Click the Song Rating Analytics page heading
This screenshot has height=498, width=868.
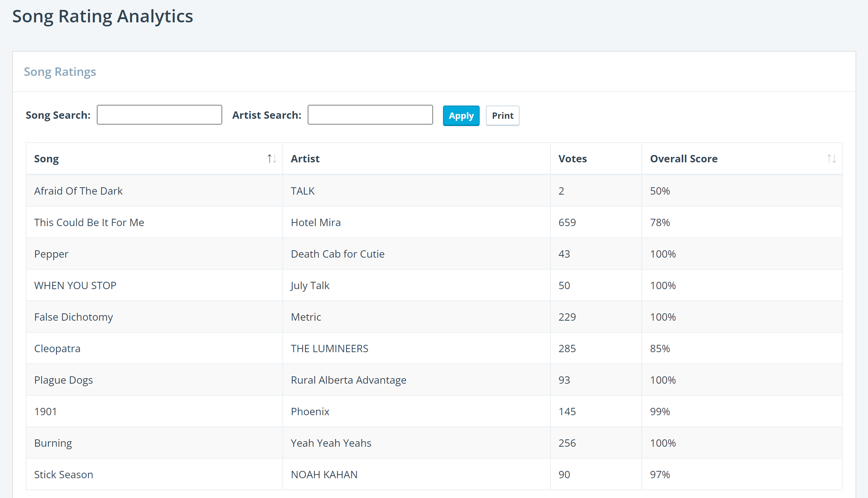(103, 17)
